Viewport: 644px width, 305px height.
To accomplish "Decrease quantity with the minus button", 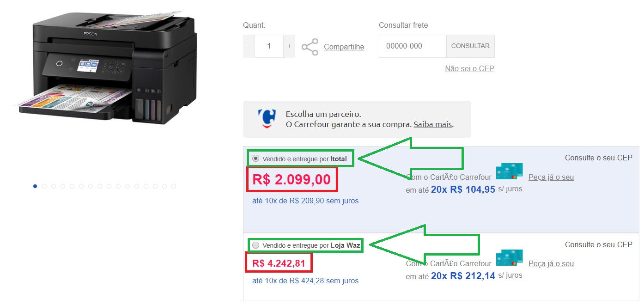I will tap(249, 46).
